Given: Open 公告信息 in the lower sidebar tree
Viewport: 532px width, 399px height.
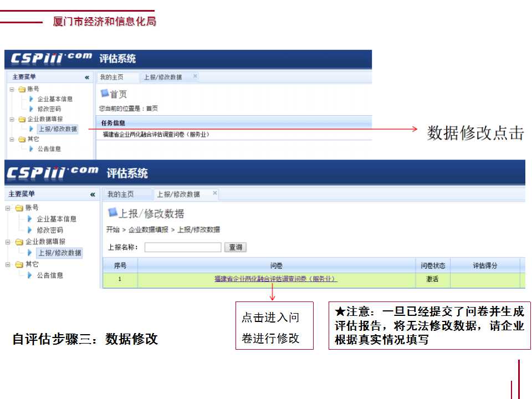Looking at the screenshot, I should (x=50, y=275).
